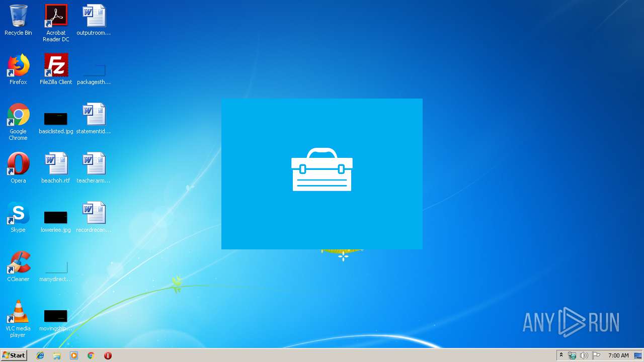Click the Show desktop button
Viewport: 644px width, 362px height.
pyautogui.click(x=638, y=355)
